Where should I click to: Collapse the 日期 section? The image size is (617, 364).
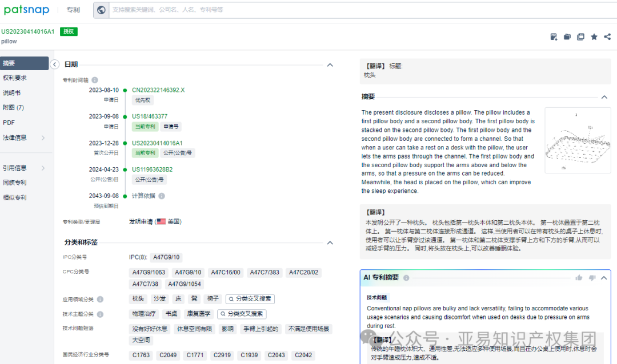(330, 64)
